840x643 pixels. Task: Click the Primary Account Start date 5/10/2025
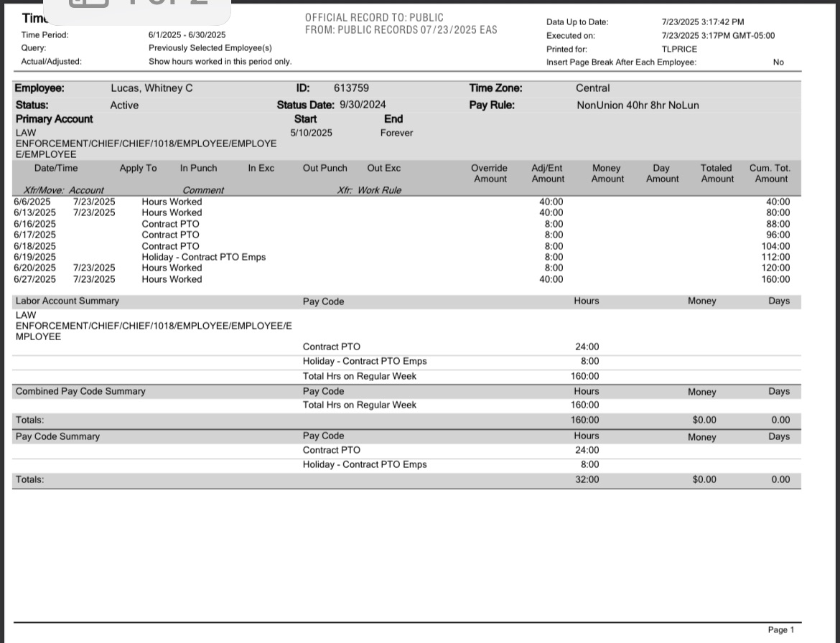(311, 133)
